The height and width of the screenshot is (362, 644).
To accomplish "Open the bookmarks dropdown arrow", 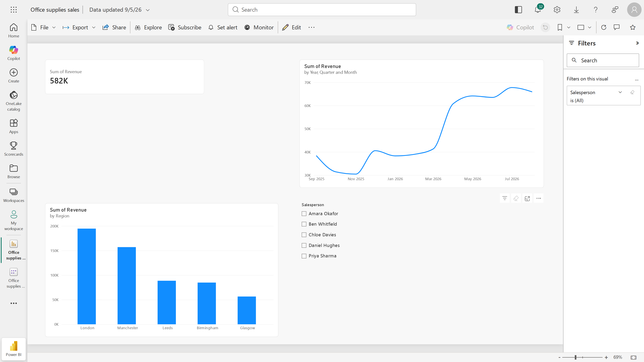I will pos(569,28).
